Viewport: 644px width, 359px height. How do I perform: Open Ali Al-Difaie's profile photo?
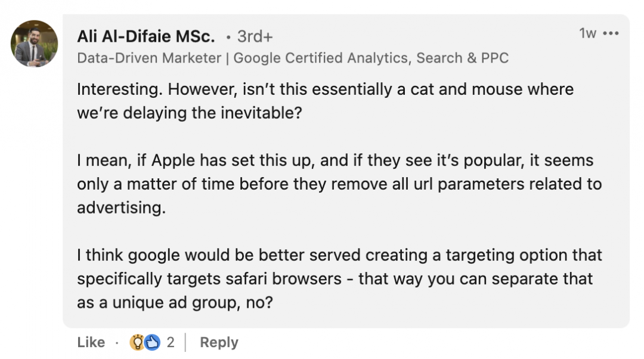(34, 44)
